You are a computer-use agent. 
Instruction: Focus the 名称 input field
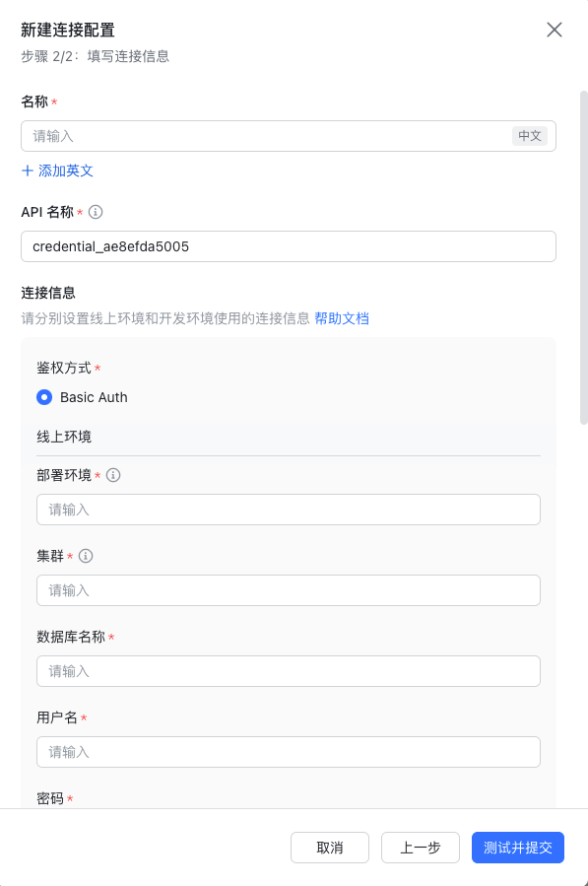(289, 136)
